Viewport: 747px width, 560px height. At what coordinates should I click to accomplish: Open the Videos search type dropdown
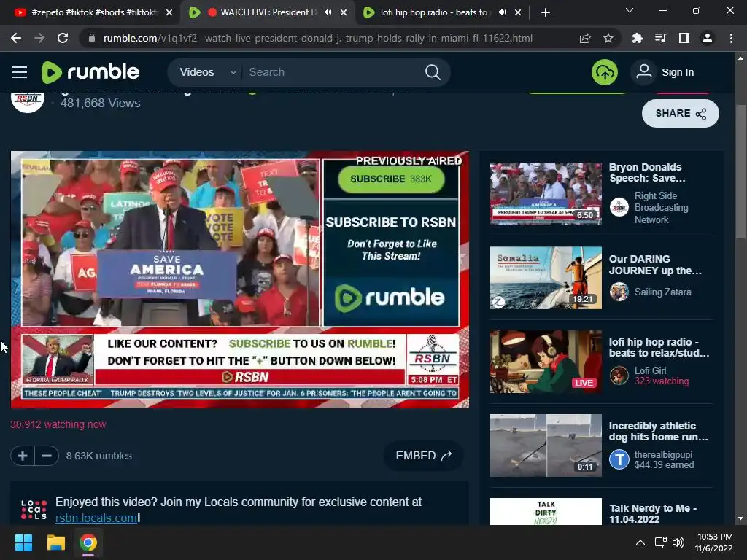tap(206, 72)
